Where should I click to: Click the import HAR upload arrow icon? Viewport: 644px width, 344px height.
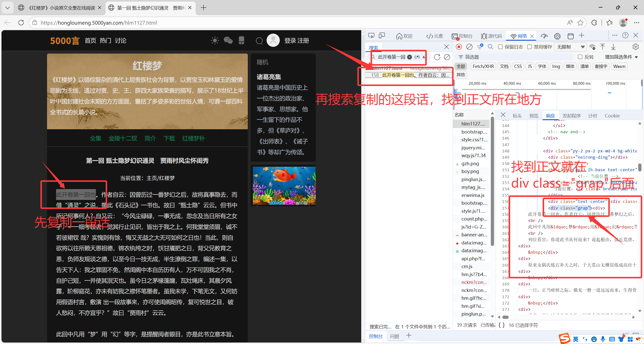(x=602, y=47)
